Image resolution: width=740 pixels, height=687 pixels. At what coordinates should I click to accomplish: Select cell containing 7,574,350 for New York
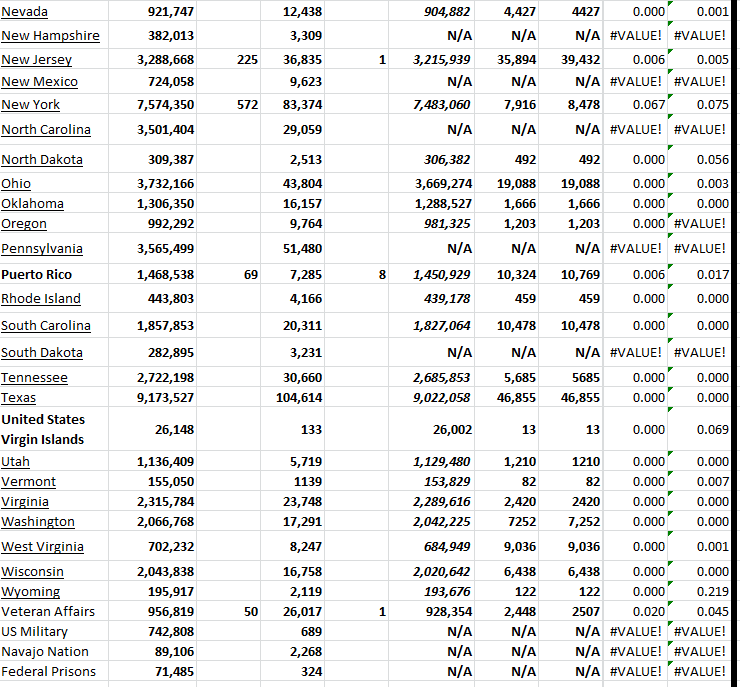click(x=165, y=105)
